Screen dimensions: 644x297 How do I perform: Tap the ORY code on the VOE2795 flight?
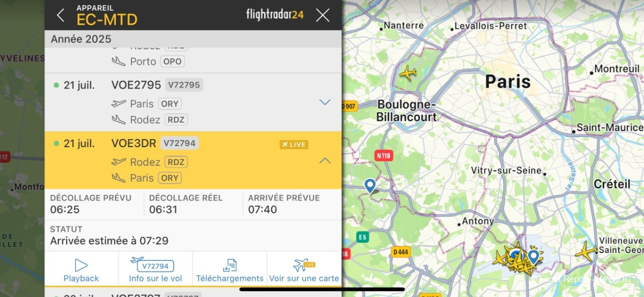(170, 104)
